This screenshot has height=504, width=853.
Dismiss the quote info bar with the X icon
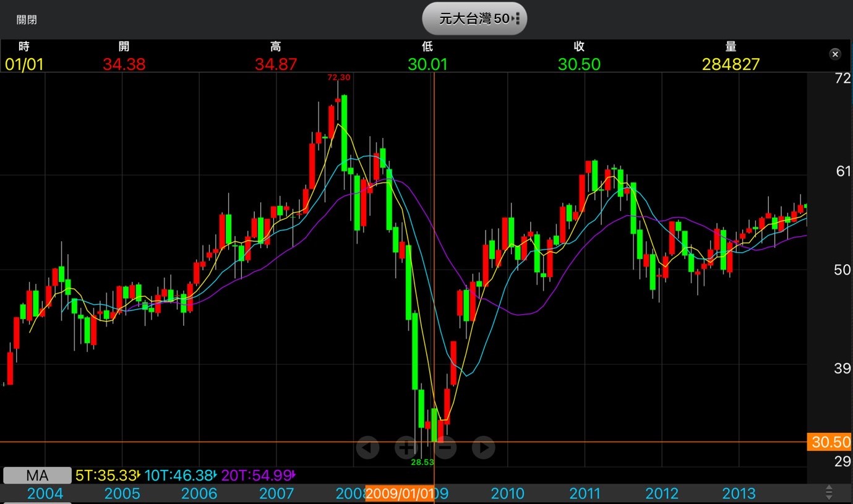coord(835,54)
